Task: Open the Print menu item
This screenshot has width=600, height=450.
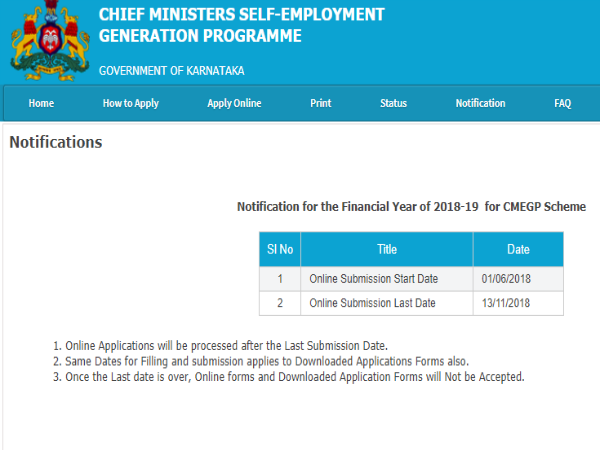Action: pyautogui.click(x=320, y=104)
